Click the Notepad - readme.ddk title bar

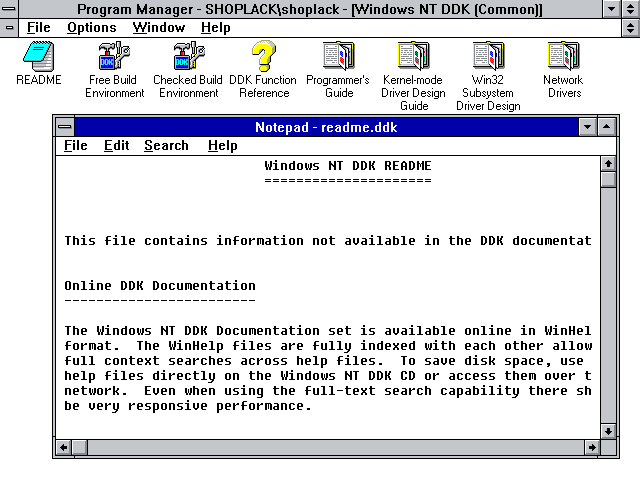click(x=326, y=127)
